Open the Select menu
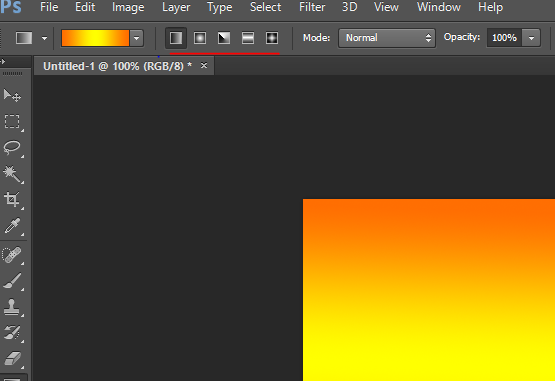This screenshot has width=555, height=381. [265, 7]
